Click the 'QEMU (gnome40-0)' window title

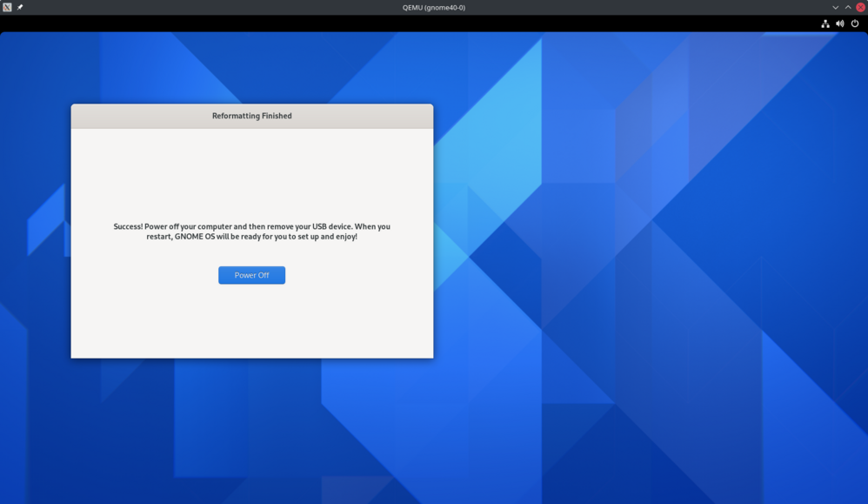434,7
